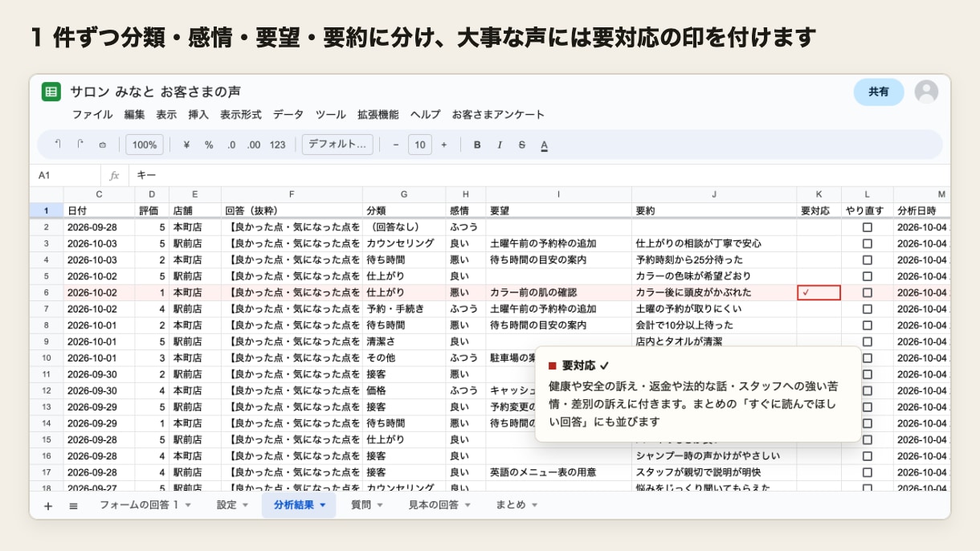Open dropdown arrow on まとめ tab
The image size is (980, 551).
point(534,505)
